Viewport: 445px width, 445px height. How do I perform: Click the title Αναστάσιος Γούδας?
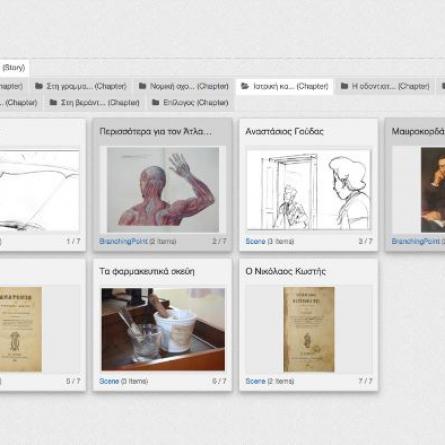pos(284,132)
